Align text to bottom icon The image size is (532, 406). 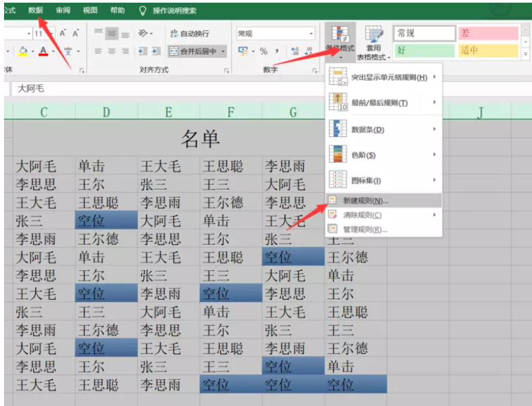(125, 33)
